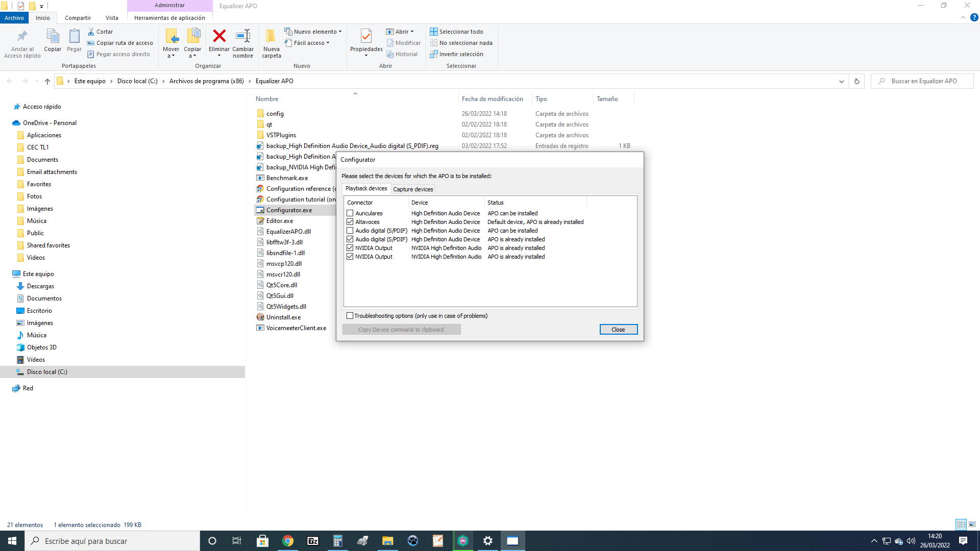Image resolution: width=980 pixels, height=551 pixels.
Task: Select VoicemeeterClient.exe file
Action: click(291, 328)
